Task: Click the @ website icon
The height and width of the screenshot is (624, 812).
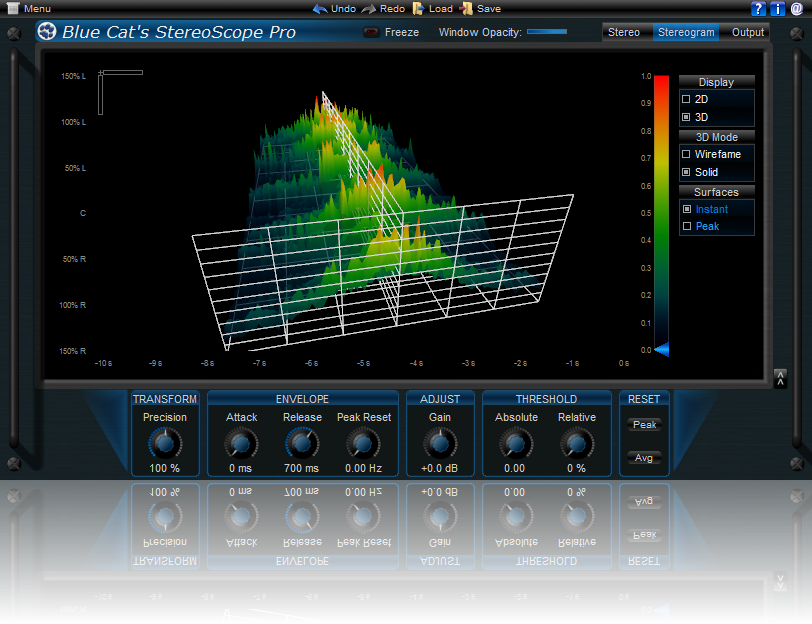Action: (x=797, y=9)
